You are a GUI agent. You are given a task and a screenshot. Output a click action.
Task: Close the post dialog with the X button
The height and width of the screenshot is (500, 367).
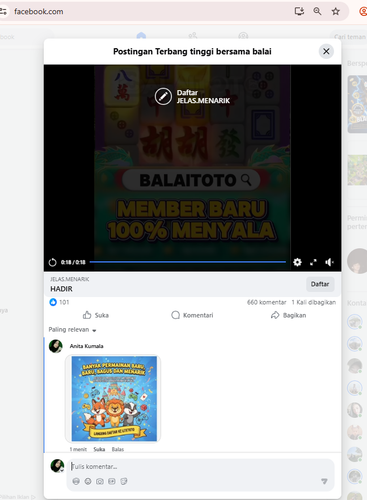click(x=326, y=51)
